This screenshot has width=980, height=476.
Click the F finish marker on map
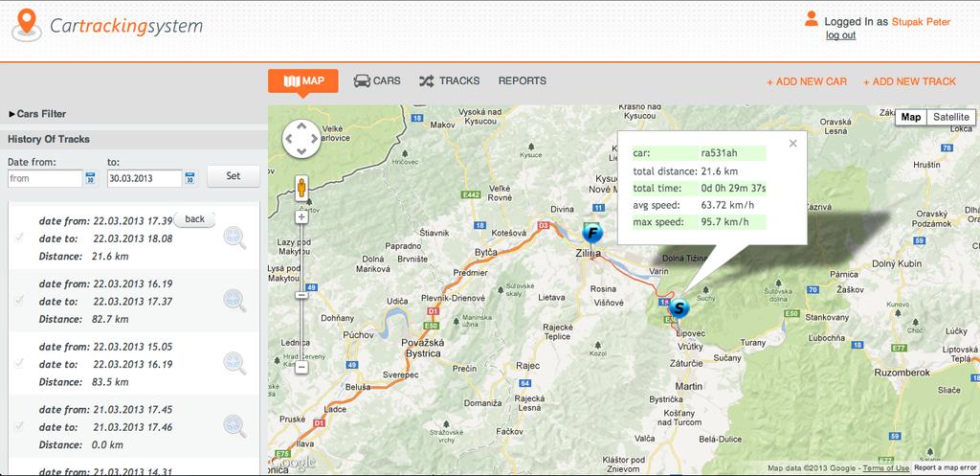[x=591, y=234]
